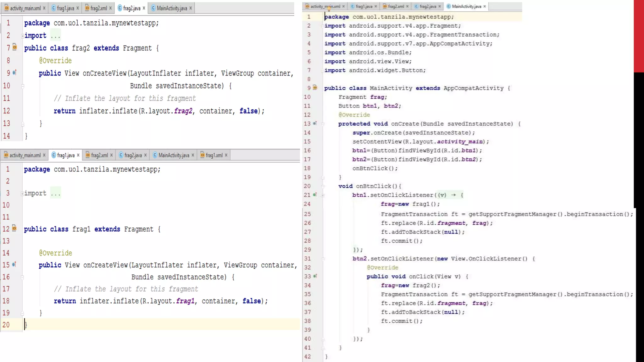Image resolution: width=644 pixels, height=362 pixels.
Task: Switch to MainActivity.java tab beside frag1.xml tab
Action: point(174,155)
